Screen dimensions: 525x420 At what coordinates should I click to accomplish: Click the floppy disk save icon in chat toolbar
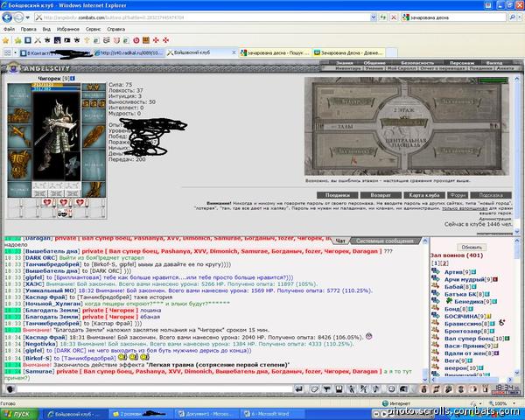(339, 388)
